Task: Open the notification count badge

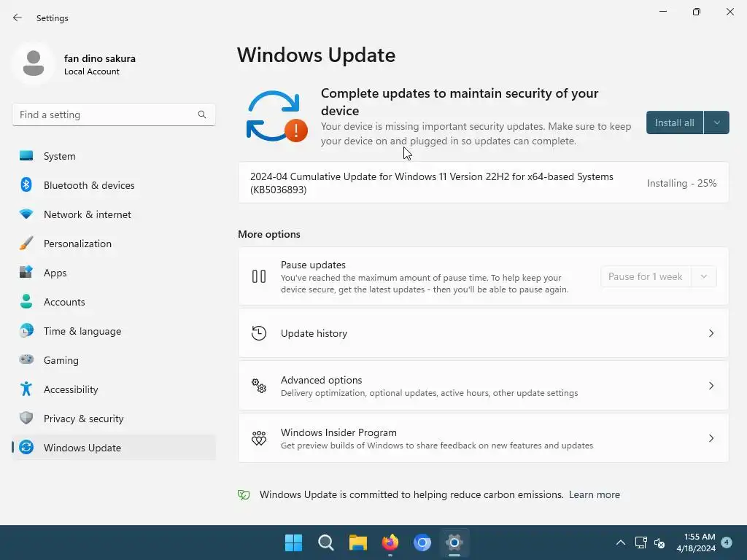Action: [x=727, y=542]
